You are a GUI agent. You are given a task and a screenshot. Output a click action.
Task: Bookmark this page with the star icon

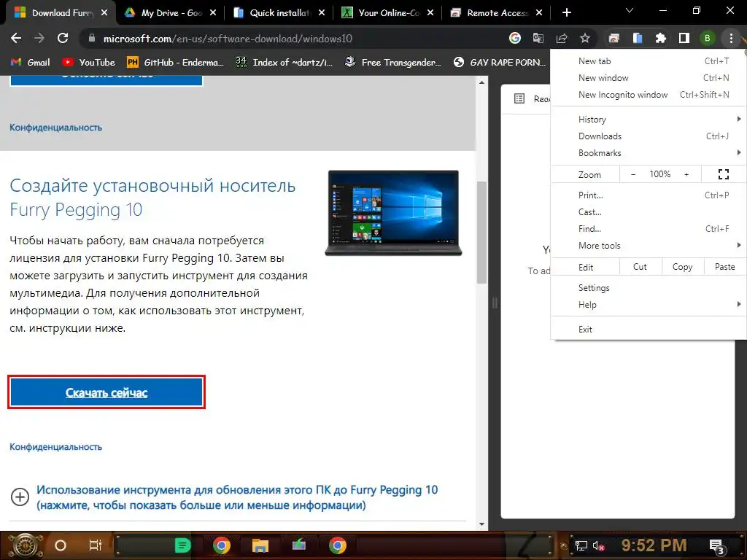585,38
